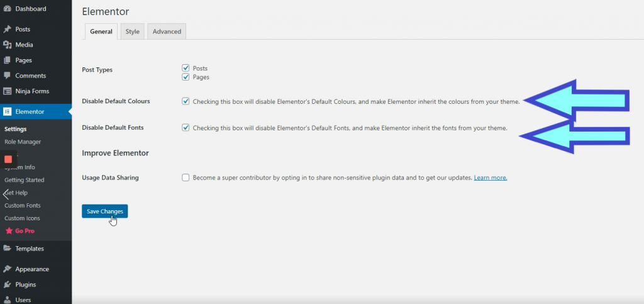Click the red stop recording square
Image resolution: width=644 pixels, height=304 pixels.
8,159
